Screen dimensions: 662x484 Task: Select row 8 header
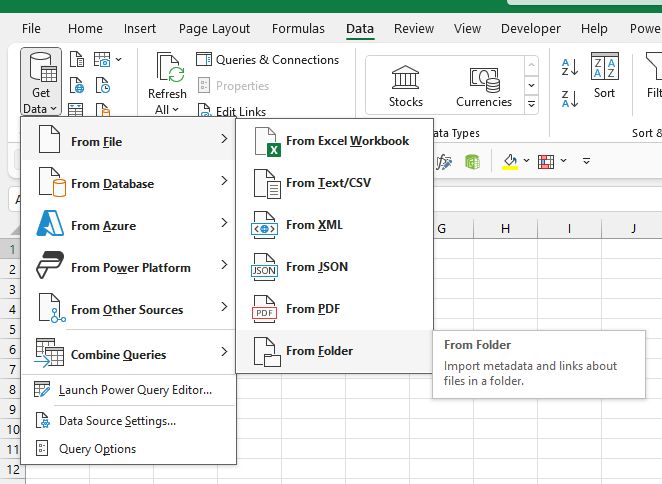pyautogui.click(x=13, y=389)
